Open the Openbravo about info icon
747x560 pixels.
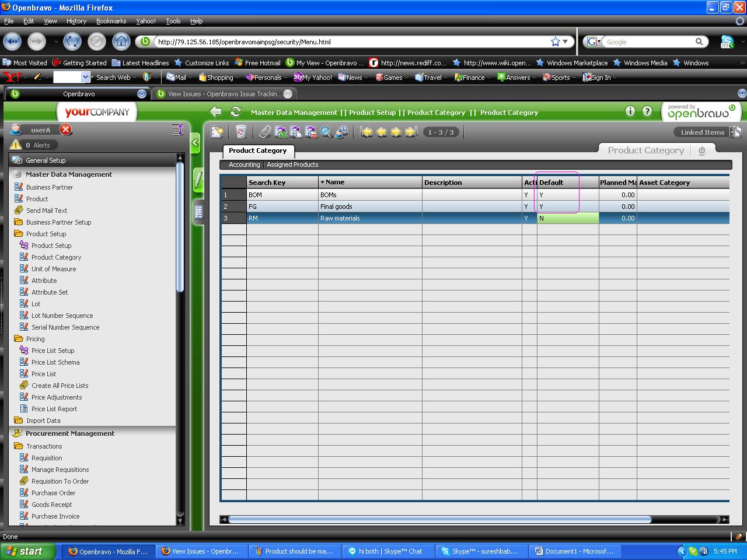tap(630, 111)
